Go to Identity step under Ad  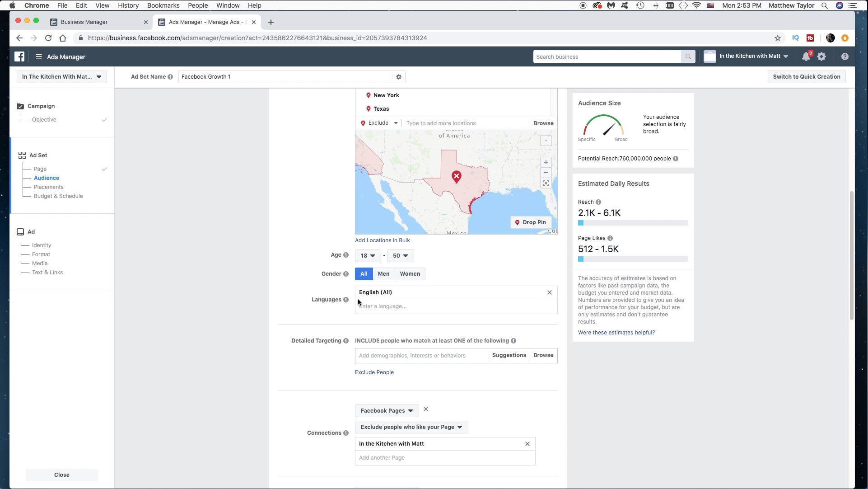click(x=42, y=245)
